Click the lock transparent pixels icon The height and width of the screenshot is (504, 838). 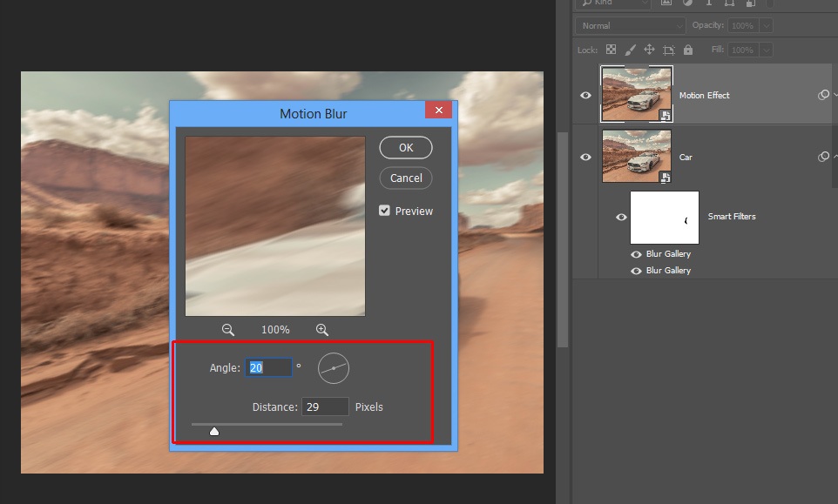(611, 50)
